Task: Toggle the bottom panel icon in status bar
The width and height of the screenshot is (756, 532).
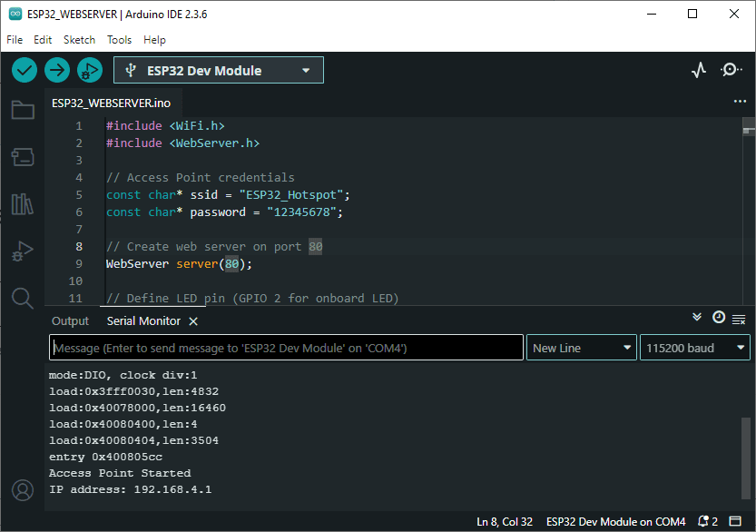Action: click(x=735, y=521)
